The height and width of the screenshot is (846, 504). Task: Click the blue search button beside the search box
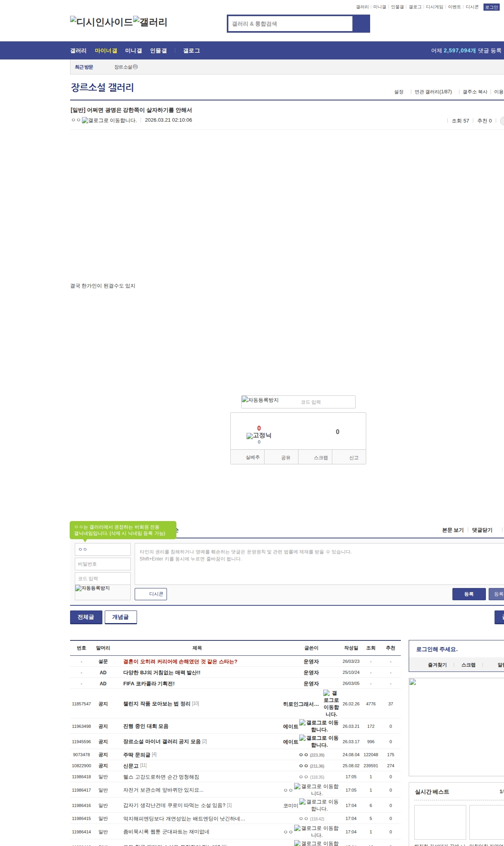click(361, 24)
